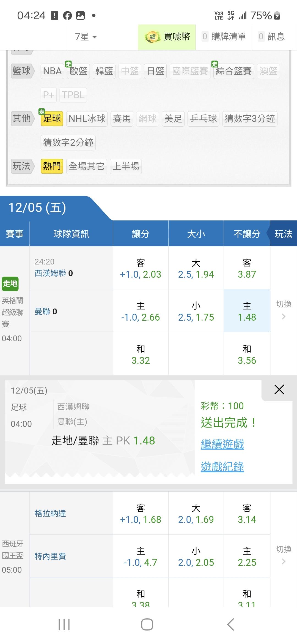Bet 客 +1.0, 1.68 handicap
This screenshot has width=297, height=644.
tap(141, 513)
